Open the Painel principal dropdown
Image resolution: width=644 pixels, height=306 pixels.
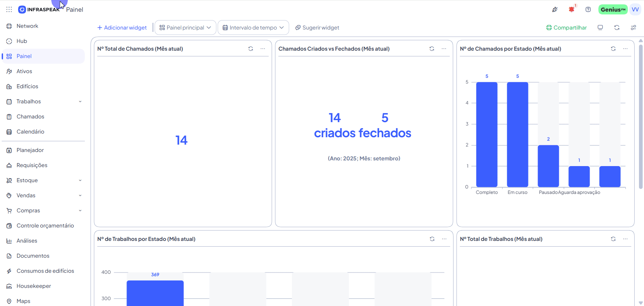click(185, 28)
